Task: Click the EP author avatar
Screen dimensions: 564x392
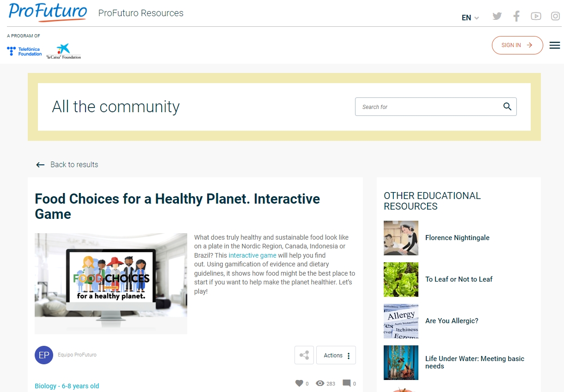Action: click(44, 355)
